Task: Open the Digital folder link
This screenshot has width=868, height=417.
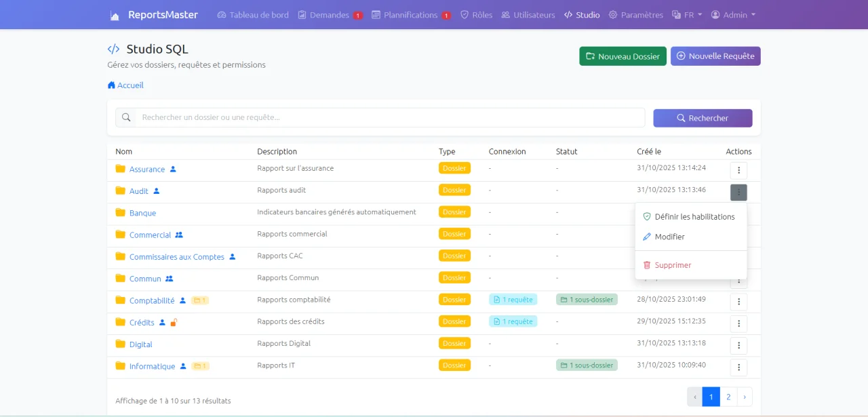Action: 141,344
